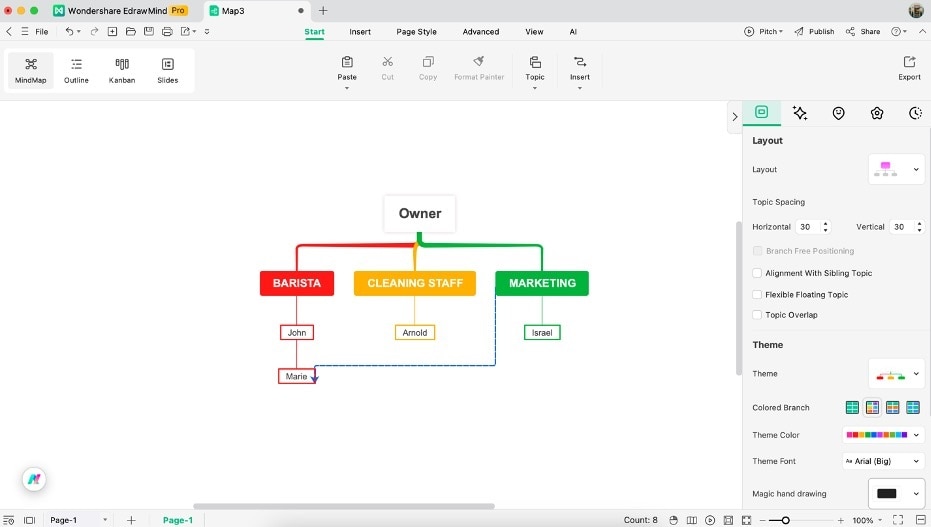Open the AI sparkle panel tab
Screen dimensions: 931x527
(800, 113)
